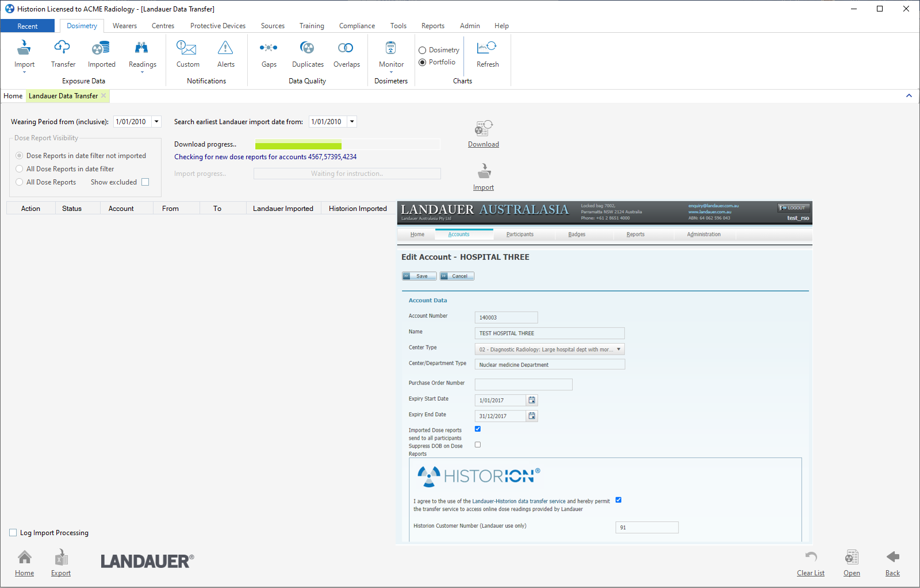Click the Duplicates icon
Image resolution: width=920 pixels, height=588 pixels.
[x=307, y=47]
